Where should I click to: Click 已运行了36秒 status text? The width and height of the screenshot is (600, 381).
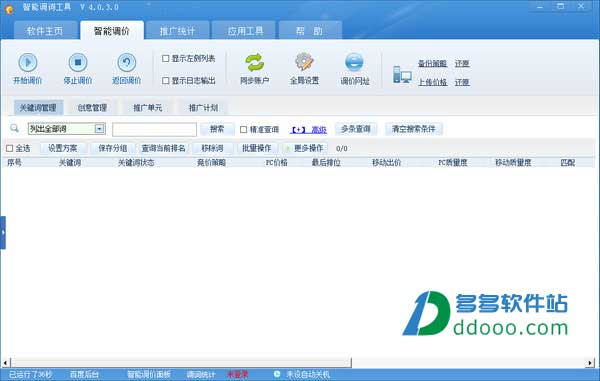(x=31, y=374)
